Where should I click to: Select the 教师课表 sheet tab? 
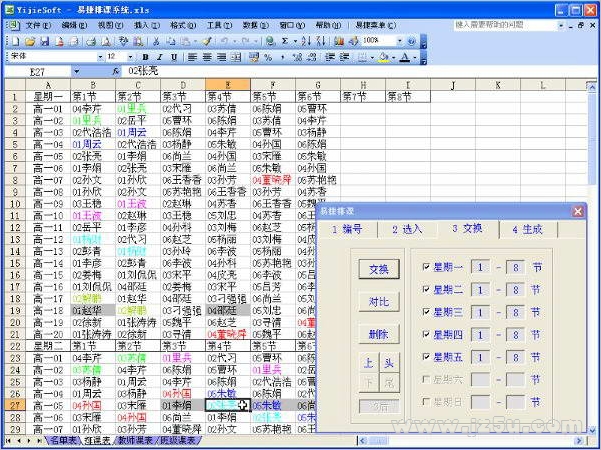135,440
